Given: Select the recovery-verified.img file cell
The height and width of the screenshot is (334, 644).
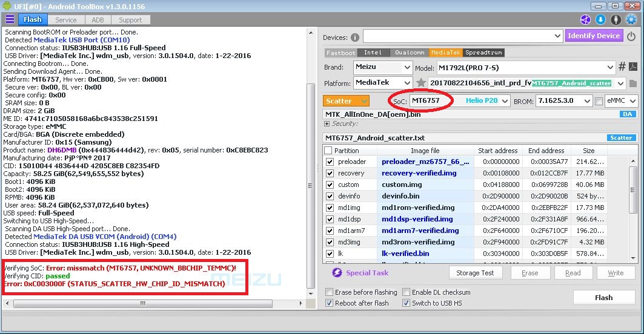Looking at the screenshot, I should pos(425,173).
